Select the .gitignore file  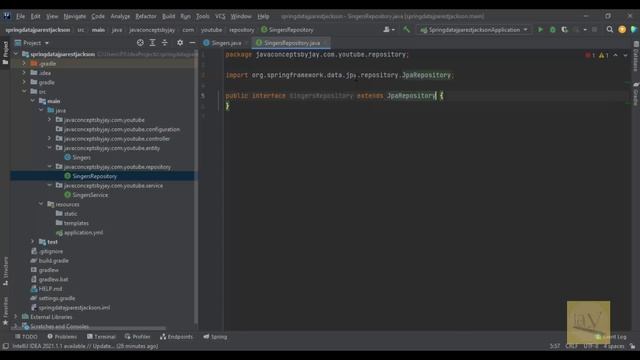point(51,251)
